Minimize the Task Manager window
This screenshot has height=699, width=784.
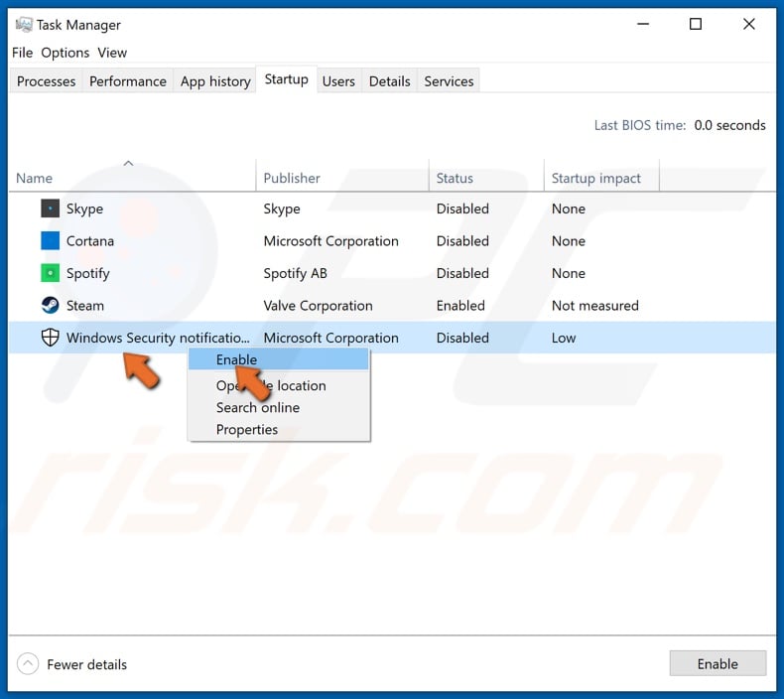[x=643, y=24]
